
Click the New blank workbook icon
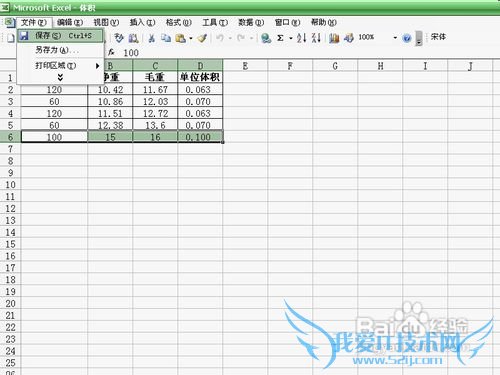(11, 38)
